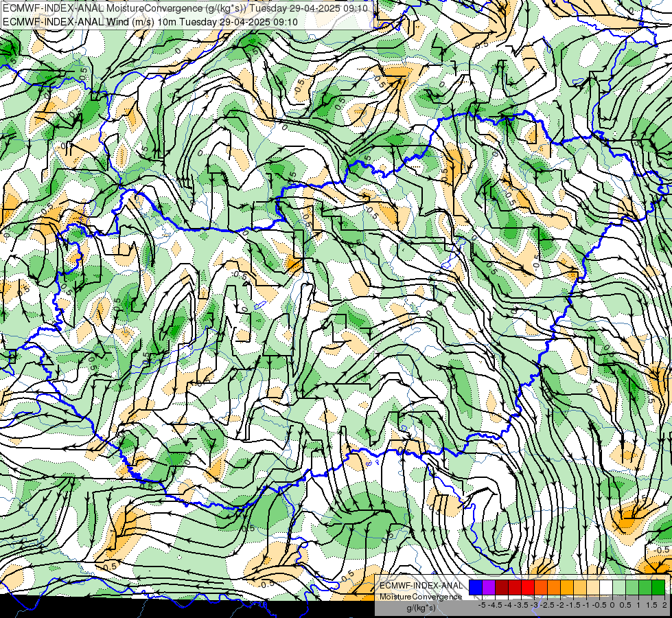Choose the amber swatch left of -1.5

567,587
